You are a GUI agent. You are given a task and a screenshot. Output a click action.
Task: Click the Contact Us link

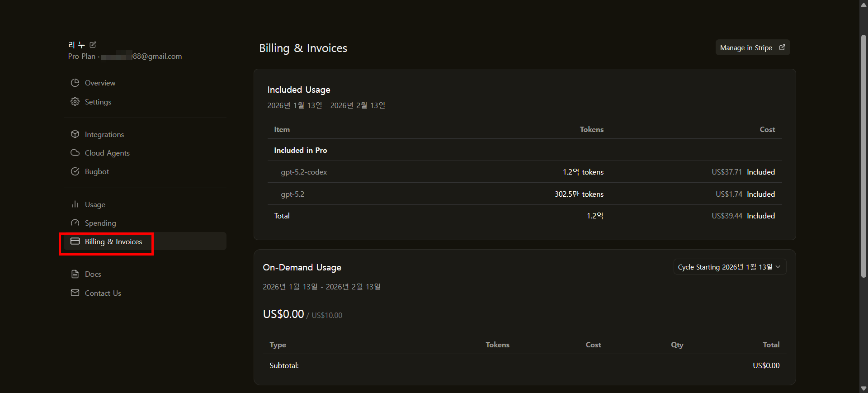(103, 293)
